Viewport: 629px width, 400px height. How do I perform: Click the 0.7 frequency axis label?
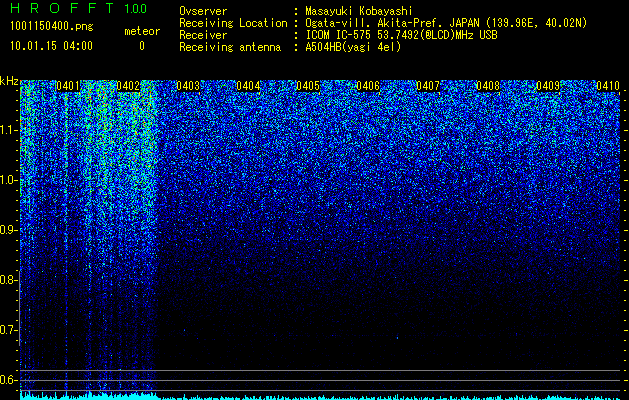click(9, 330)
